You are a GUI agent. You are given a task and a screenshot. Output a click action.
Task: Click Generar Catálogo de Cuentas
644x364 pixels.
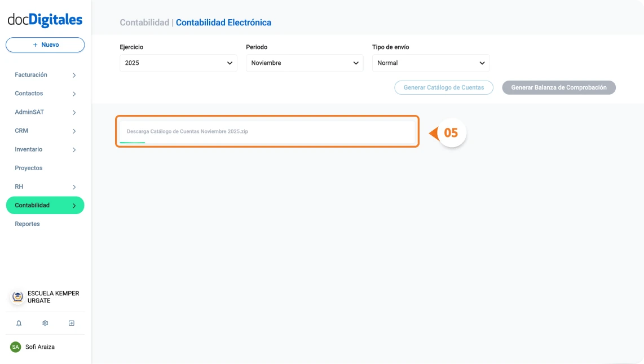443,87
